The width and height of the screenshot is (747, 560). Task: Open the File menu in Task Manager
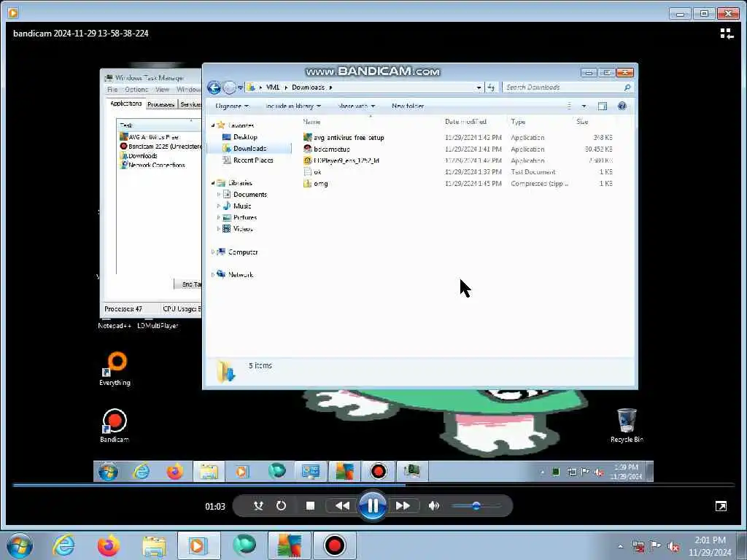112,90
